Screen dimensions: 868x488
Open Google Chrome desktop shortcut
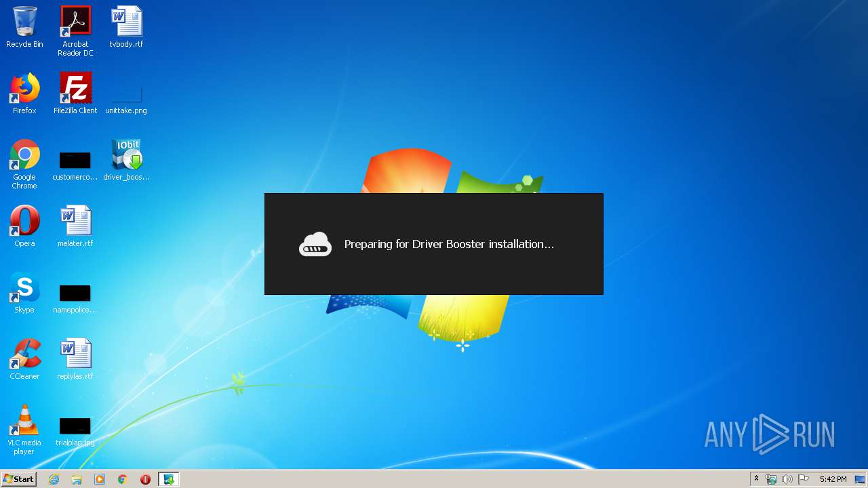click(24, 164)
